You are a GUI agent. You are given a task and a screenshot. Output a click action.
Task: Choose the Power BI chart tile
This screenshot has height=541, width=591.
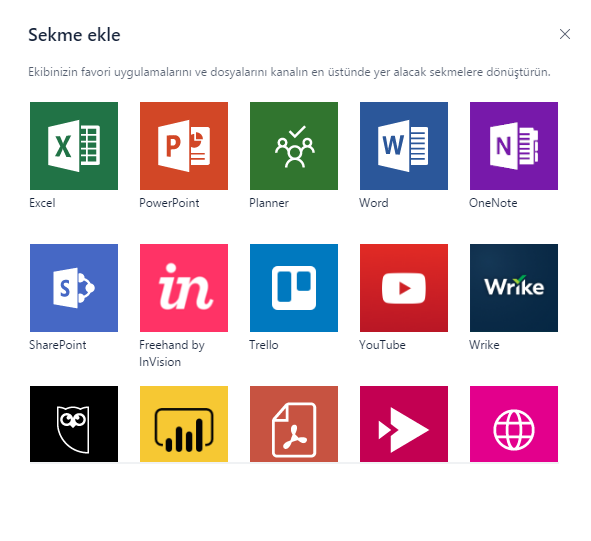pos(184,424)
